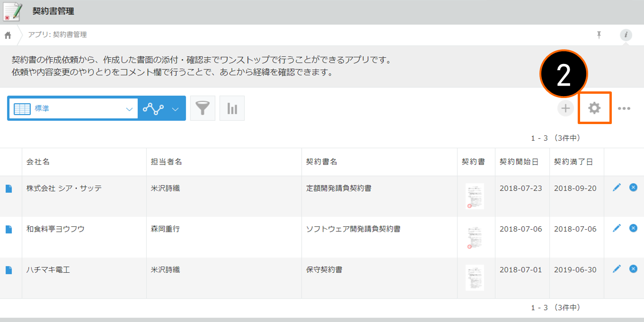
Task: Open app settings gear icon
Action: [594, 108]
